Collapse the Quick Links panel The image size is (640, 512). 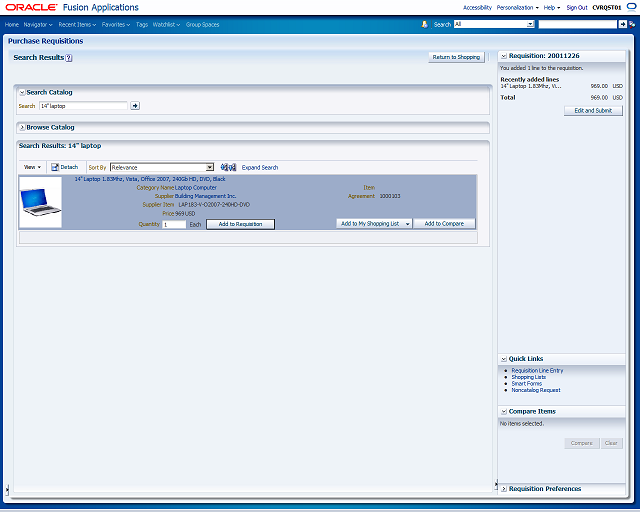click(x=504, y=359)
